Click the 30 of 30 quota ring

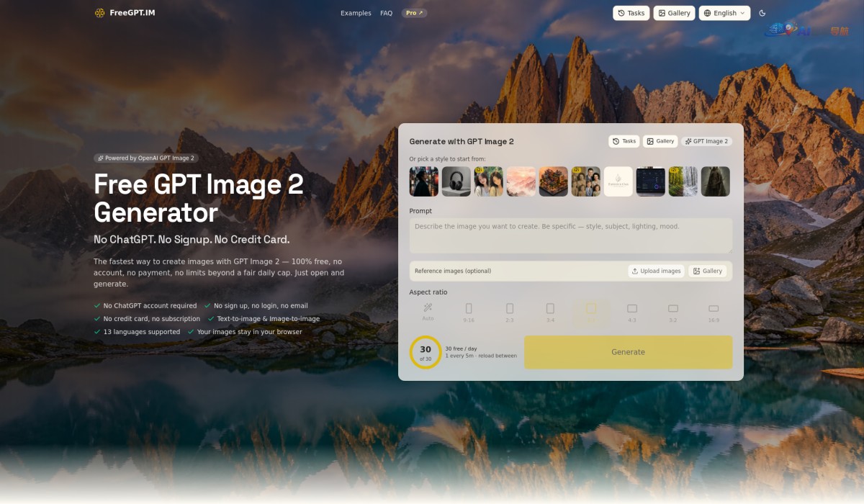[426, 352]
